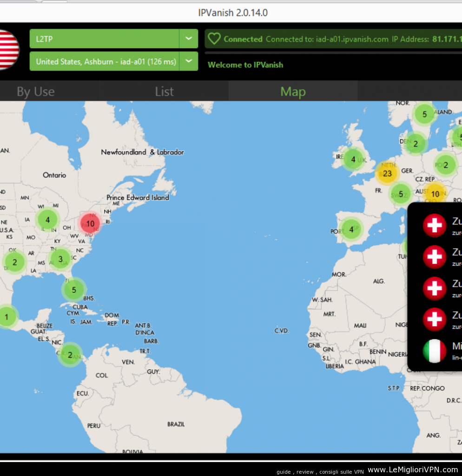The width and height of the screenshot is (462, 476).
Task: Click the "REP. CONGO" map label
Action: pyautogui.click(x=427, y=388)
